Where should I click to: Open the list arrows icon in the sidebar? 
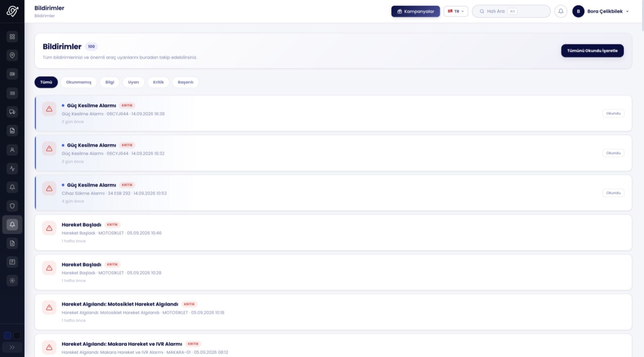click(x=12, y=93)
